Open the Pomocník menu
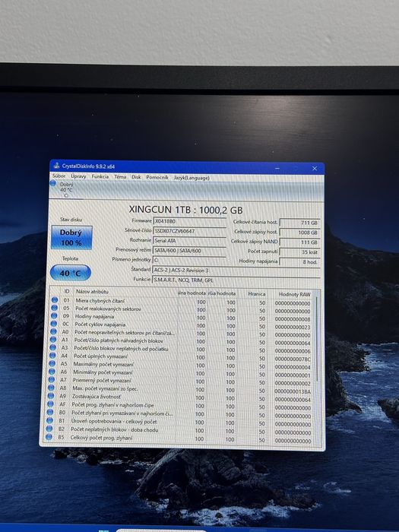 tap(157, 177)
